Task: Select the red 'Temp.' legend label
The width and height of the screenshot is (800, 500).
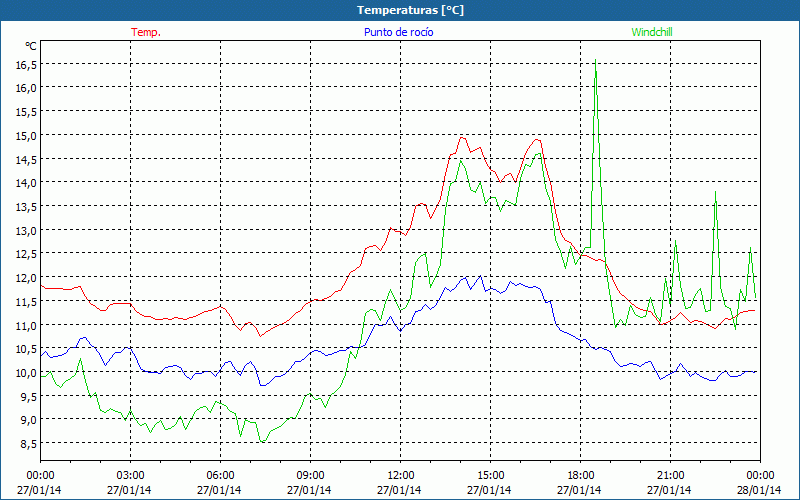Action: click(146, 32)
